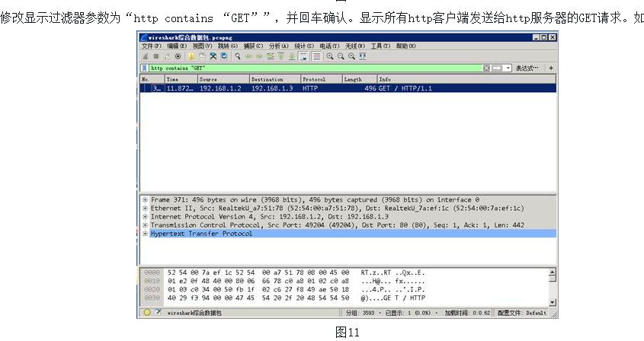
Task: Expand the Ethernet II tree node
Action: [x=145, y=208]
